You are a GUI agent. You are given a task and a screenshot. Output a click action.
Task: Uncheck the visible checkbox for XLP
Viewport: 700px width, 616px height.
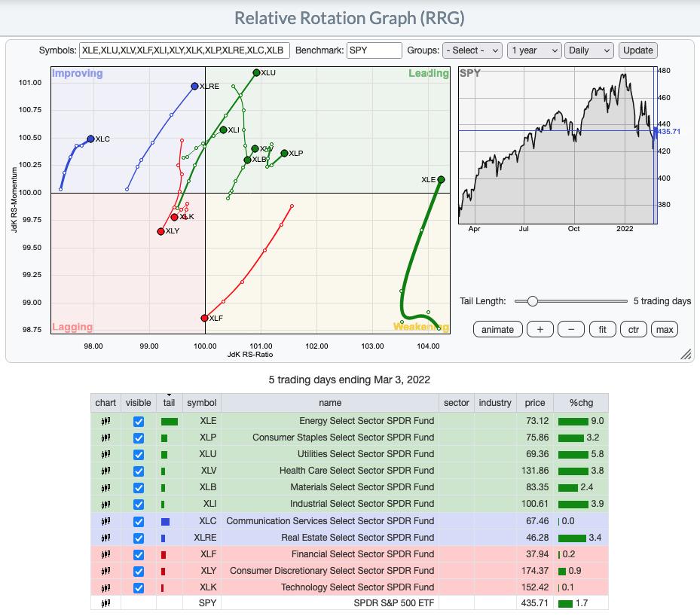(139, 438)
